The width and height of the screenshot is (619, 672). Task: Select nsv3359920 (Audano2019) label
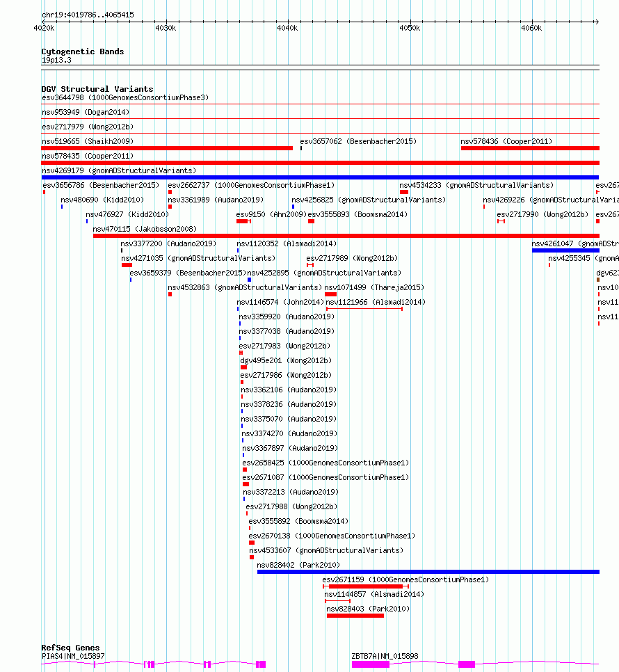click(287, 317)
